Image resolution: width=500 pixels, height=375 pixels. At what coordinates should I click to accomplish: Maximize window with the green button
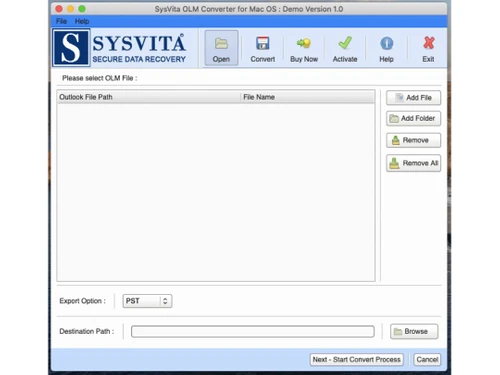click(x=82, y=9)
